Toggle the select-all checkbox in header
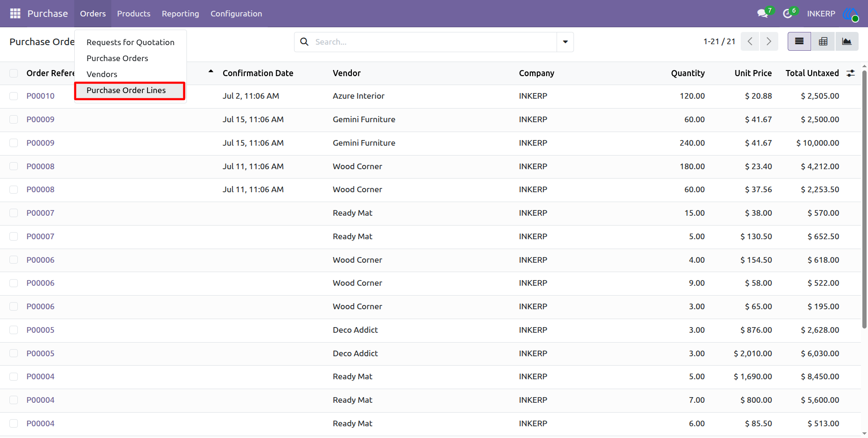868x438 pixels. click(14, 73)
